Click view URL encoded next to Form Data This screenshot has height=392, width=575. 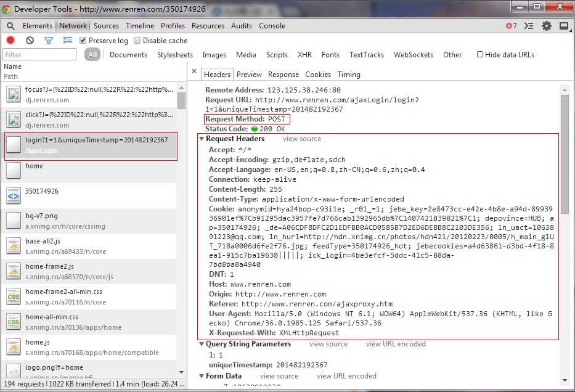tap(346, 376)
